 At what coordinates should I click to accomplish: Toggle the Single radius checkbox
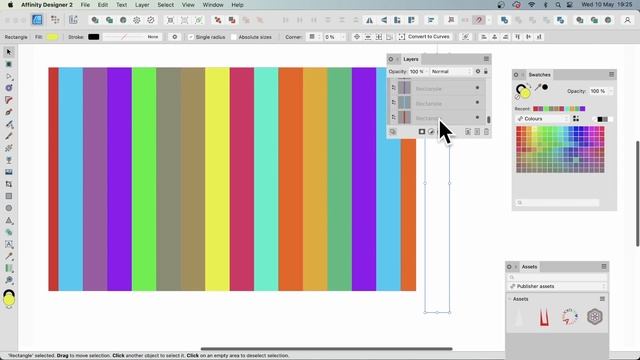tap(191, 37)
